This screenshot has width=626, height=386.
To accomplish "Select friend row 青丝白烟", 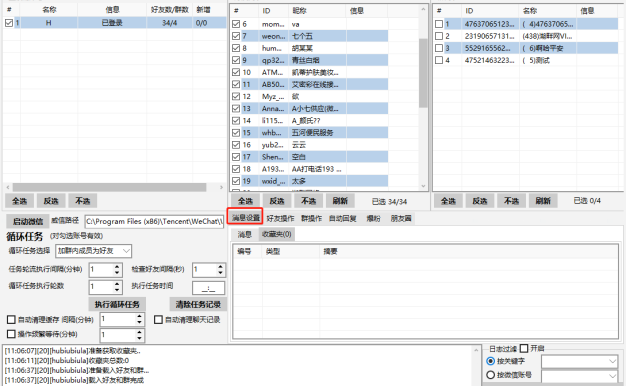I will tap(310, 60).
